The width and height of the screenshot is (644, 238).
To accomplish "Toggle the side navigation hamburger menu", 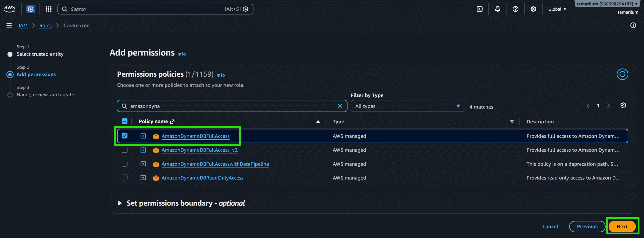I will pyautogui.click(x=9, y=25).
